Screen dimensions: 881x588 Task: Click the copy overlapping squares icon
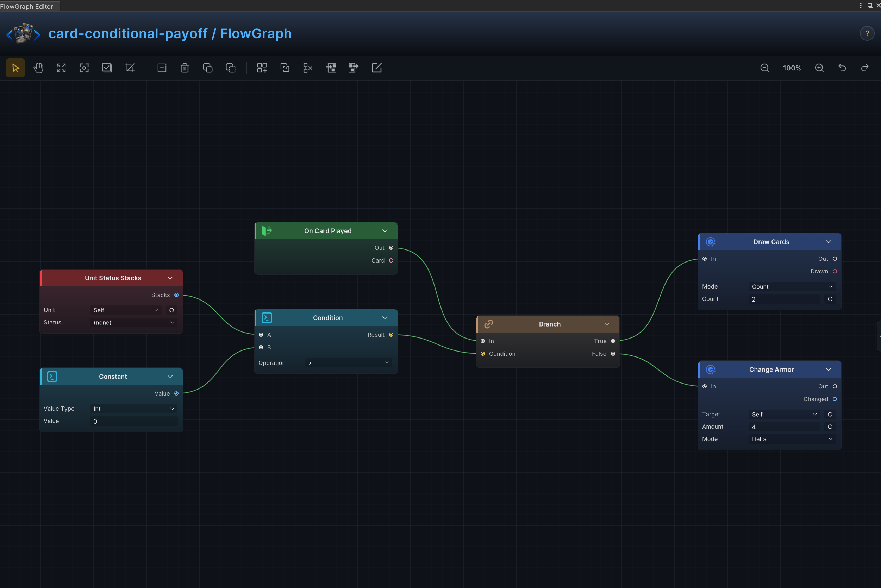(207, 68)
